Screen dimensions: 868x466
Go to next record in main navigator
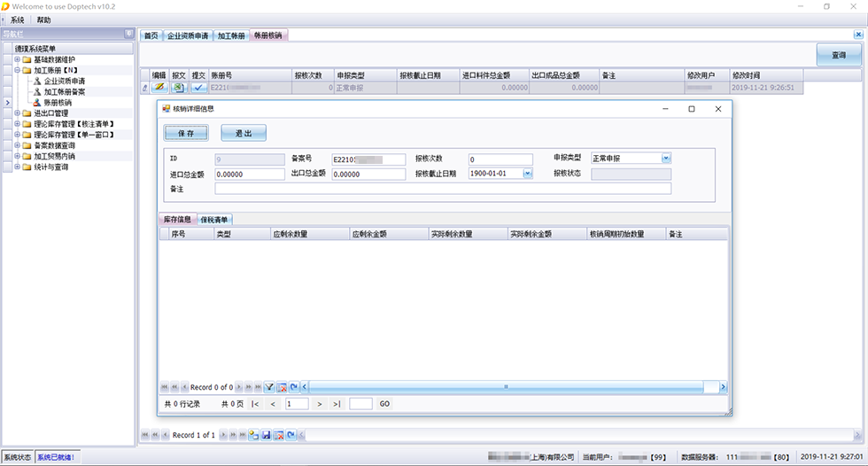[x=223, y=435]
